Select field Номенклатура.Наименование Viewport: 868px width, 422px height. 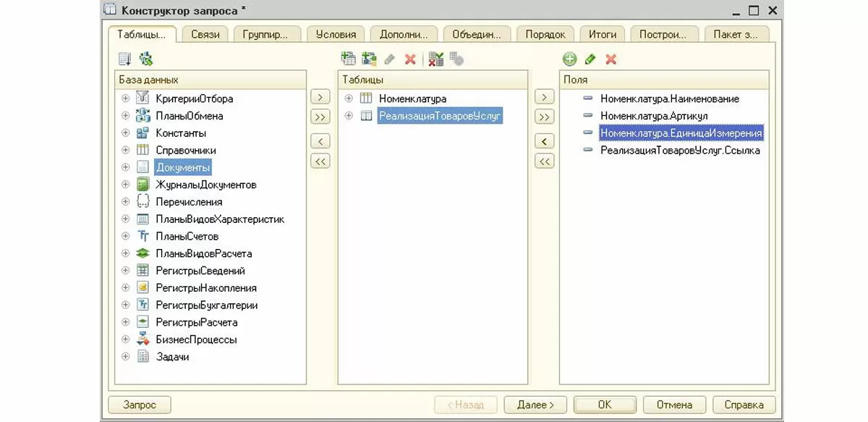670,98
